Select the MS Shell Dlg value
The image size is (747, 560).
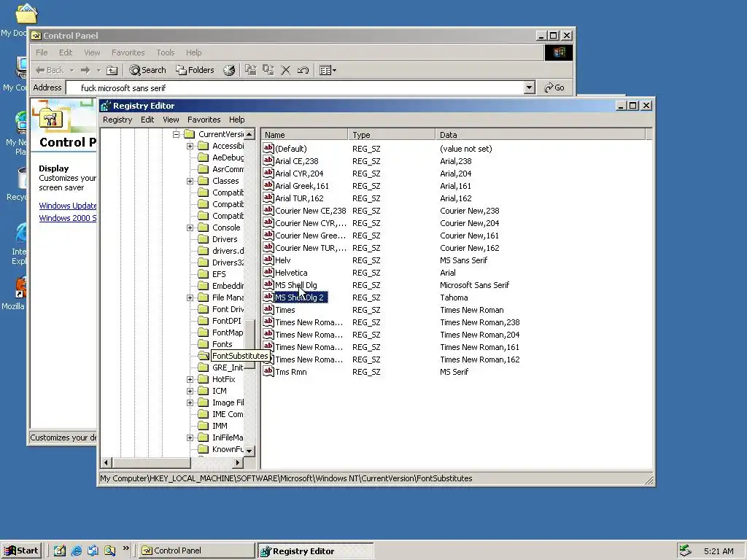tap(296, 285)
